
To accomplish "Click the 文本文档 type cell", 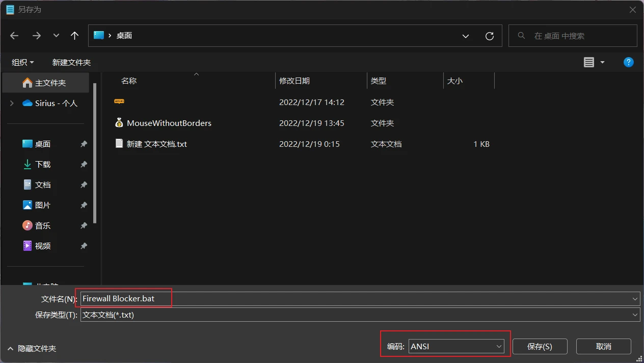I will click(x=386, y=144).
